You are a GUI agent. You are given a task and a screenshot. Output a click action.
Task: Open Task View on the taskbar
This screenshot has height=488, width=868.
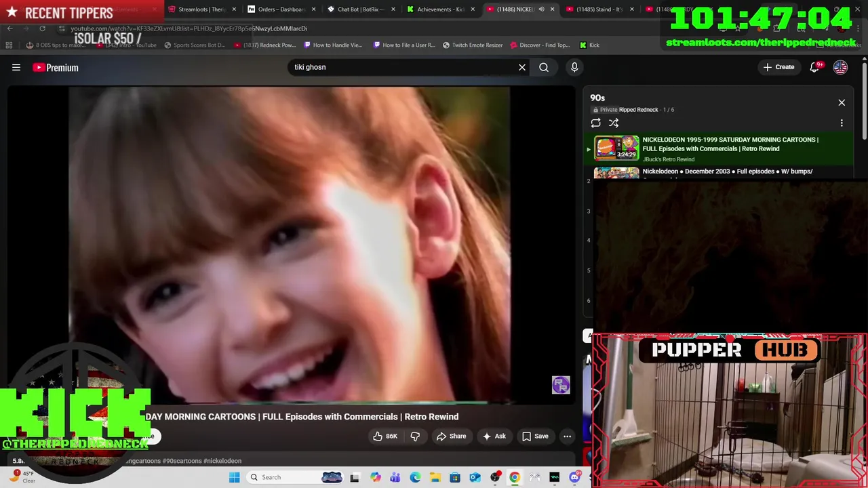[354, 478]
